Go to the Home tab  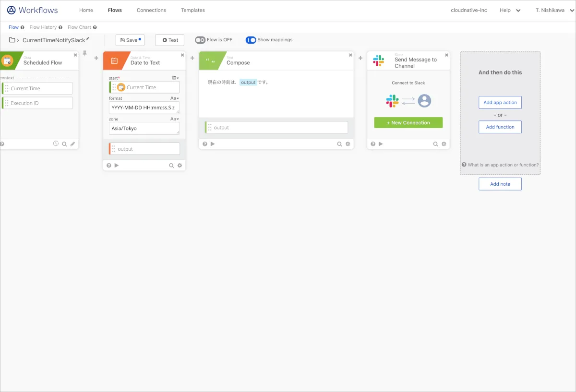(86, 10)
